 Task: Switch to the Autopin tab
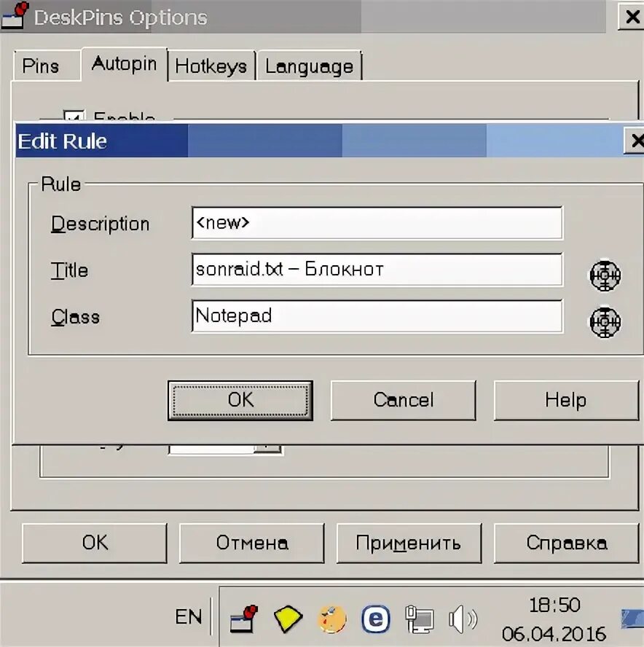(124, 64)
